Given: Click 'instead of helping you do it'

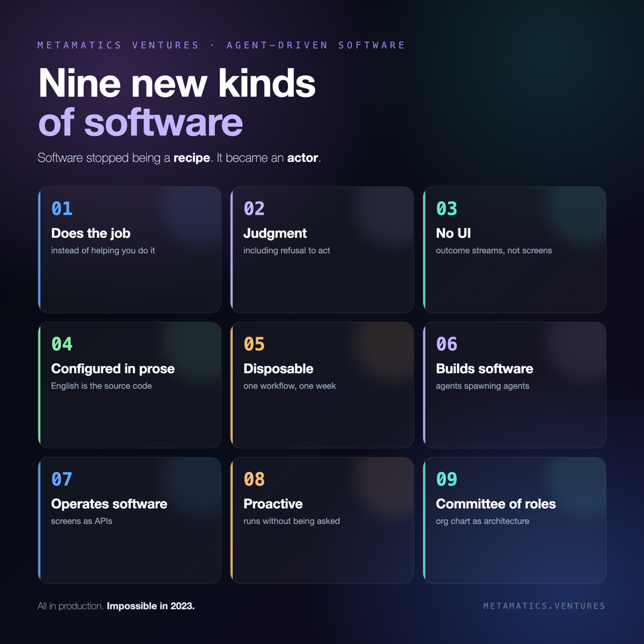Looking at the screenshot, I should (x=103, y=251).
